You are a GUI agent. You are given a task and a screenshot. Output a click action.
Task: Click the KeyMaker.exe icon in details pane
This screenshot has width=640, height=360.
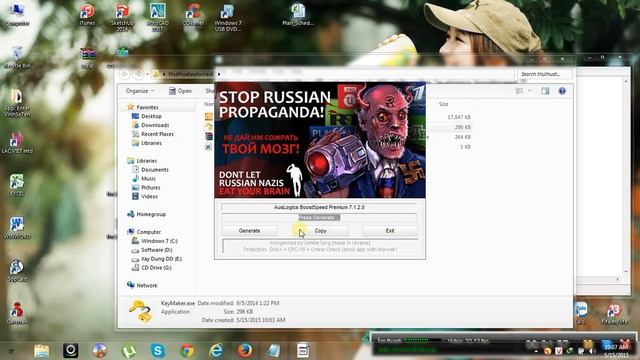tap(140, 311)
